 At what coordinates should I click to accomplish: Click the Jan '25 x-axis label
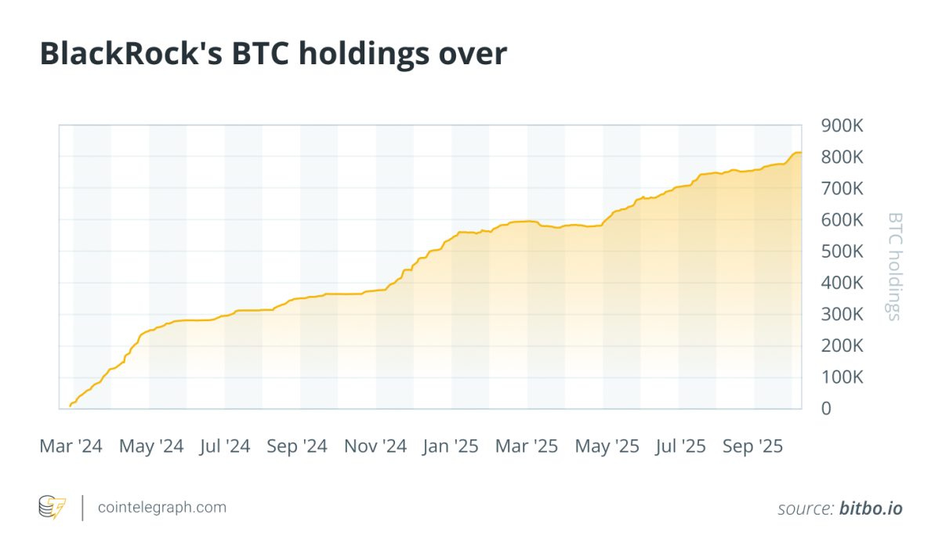pos(450,446)
